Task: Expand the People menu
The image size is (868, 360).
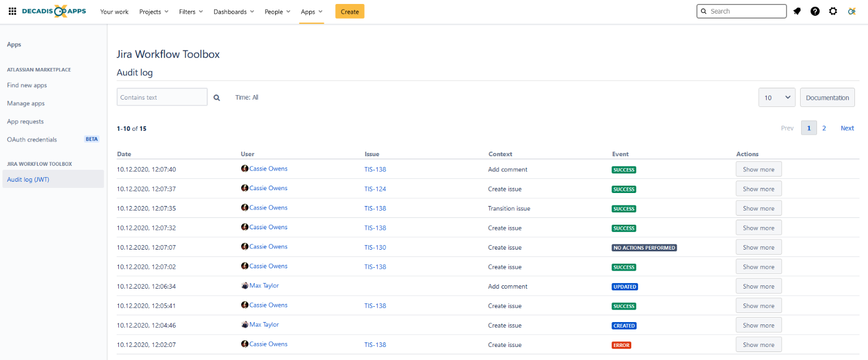Action: (277, 11)
